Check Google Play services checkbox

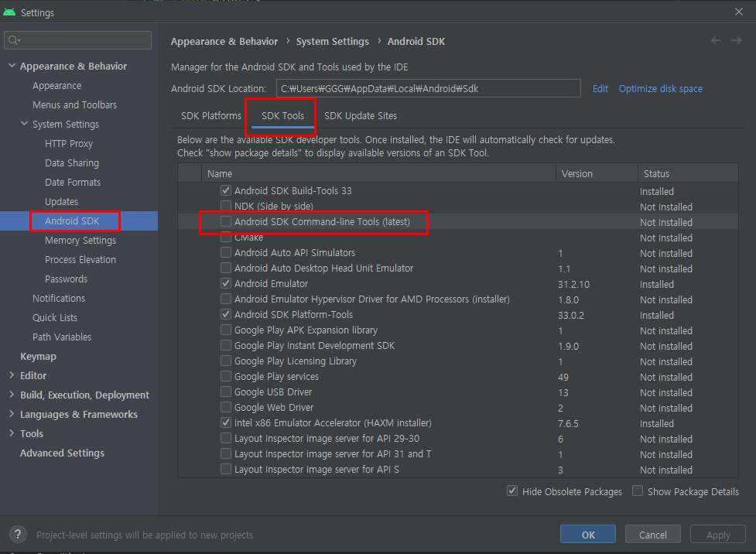(226, 376)
